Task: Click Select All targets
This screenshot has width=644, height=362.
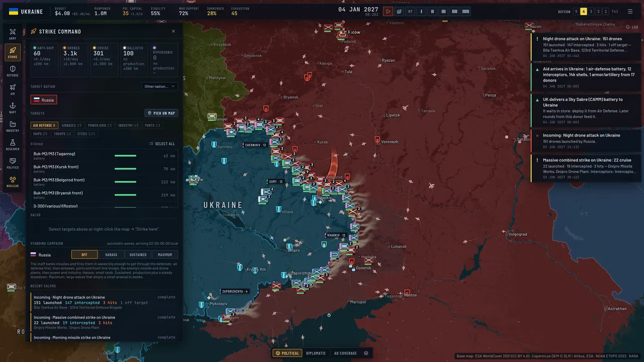Action: coord(162,144)
